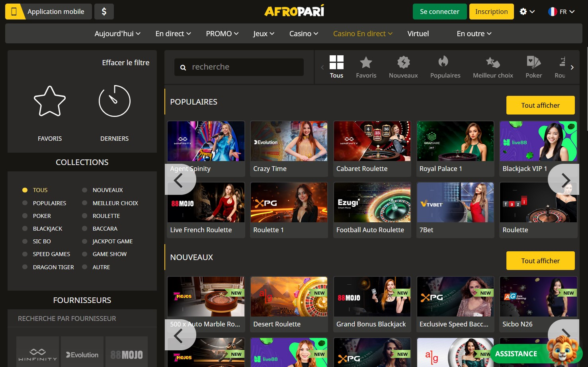This screenshot has height=367, width=588.
Task: Expand the En outre menu
Action: point(474,34)
